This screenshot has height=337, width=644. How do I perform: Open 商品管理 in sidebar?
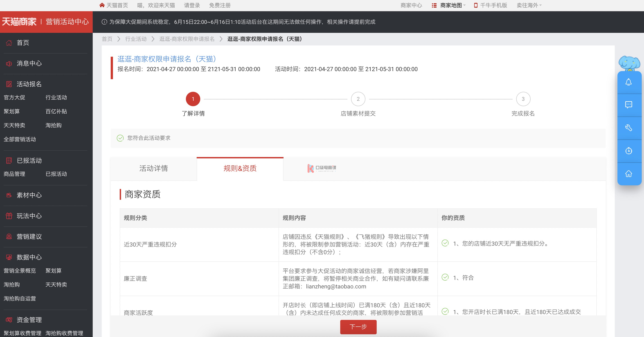(x=14, y=174)
